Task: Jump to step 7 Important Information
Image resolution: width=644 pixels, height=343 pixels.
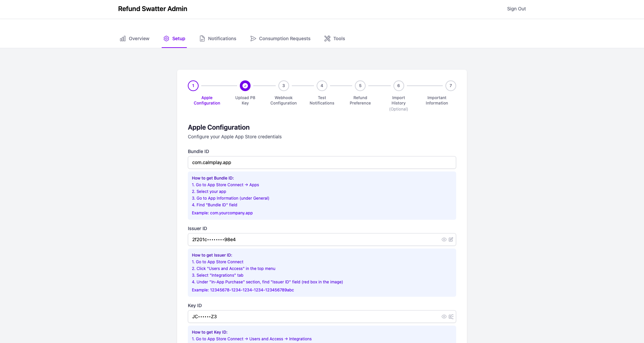Action: pos(451,86)
